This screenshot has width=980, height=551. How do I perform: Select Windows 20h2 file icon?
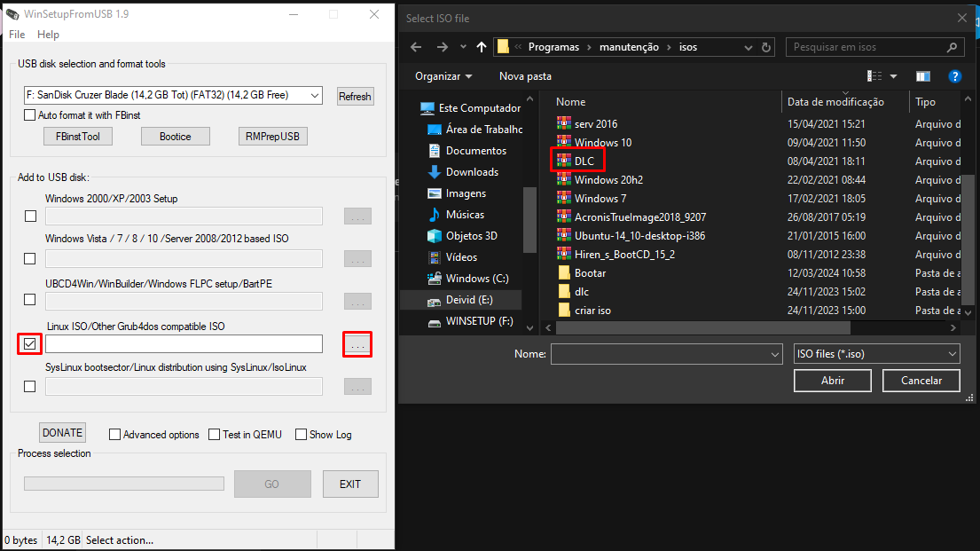564,179
